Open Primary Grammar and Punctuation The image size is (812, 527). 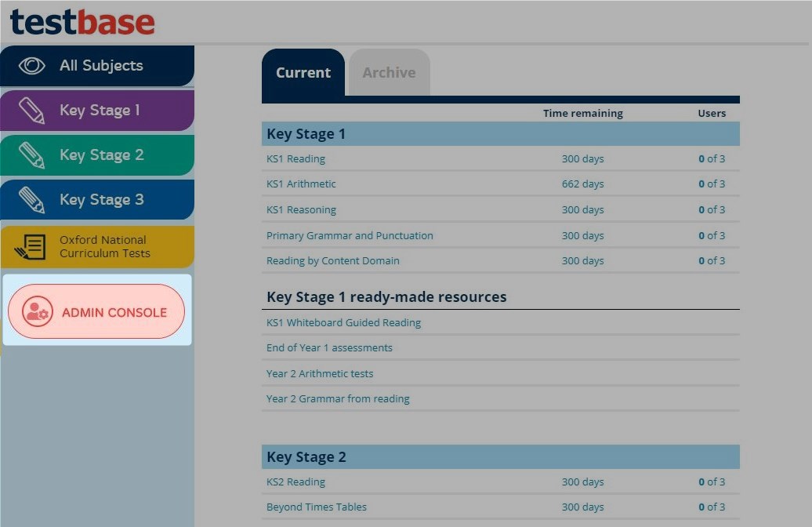350,236
